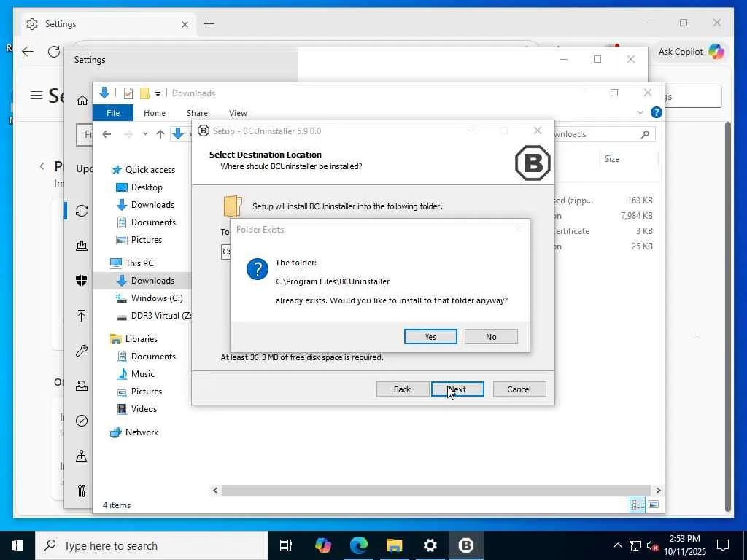Select Music library
This screenshot has width=747, height=560.
point(136,374)
